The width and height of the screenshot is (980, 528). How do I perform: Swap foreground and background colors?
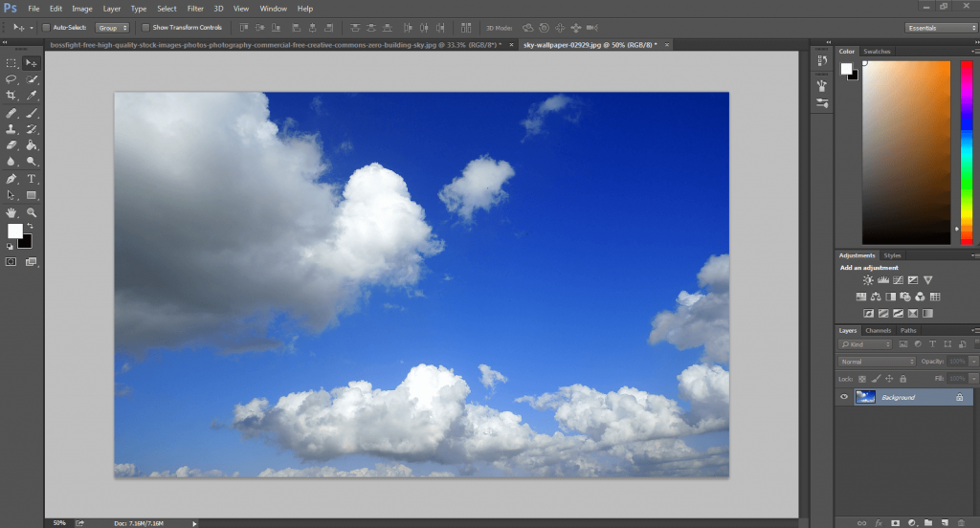pos(30,226)
